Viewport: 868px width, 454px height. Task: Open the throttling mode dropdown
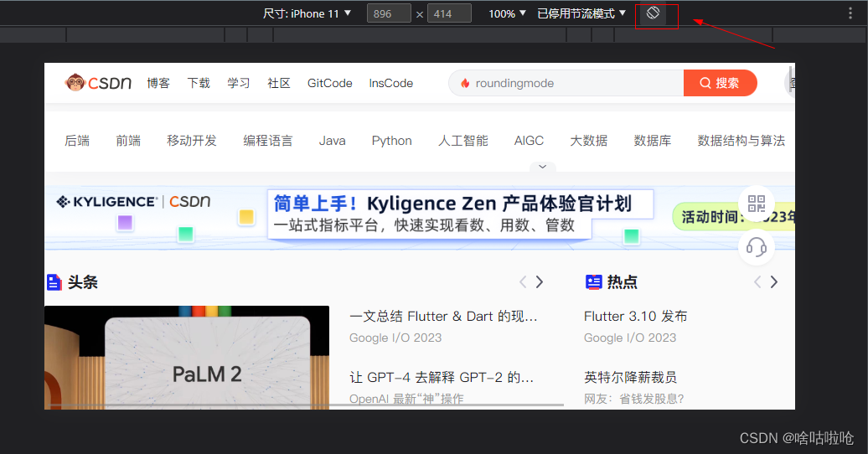click(581, 13)
